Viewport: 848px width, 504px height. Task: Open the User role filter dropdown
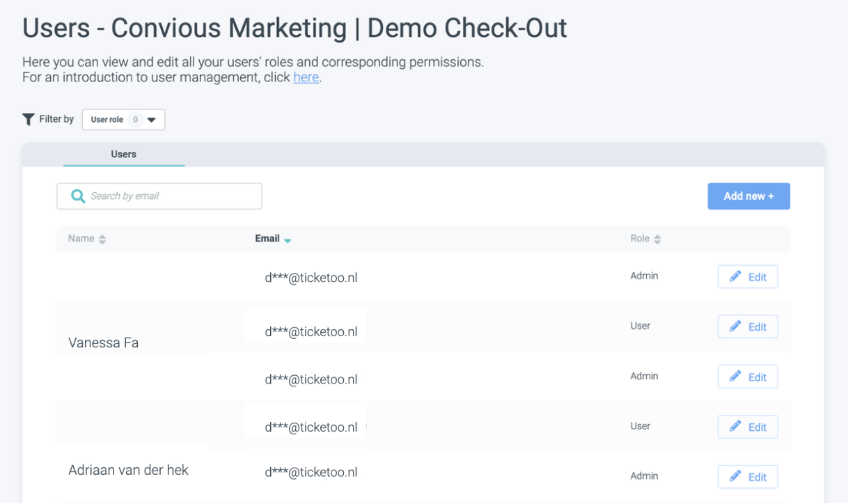123,120
